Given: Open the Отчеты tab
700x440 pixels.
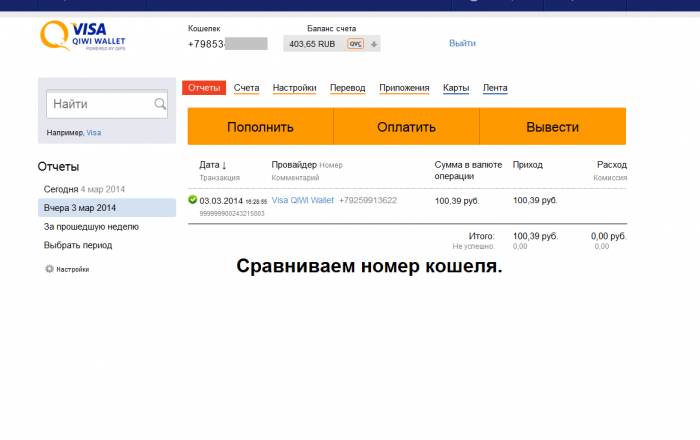Looking at the screenshot, I should [204, 88].
